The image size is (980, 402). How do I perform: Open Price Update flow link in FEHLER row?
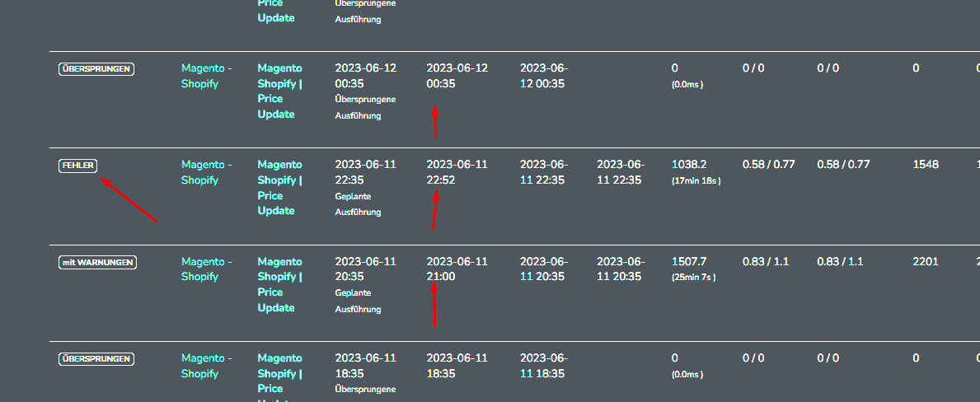[280, 187]
